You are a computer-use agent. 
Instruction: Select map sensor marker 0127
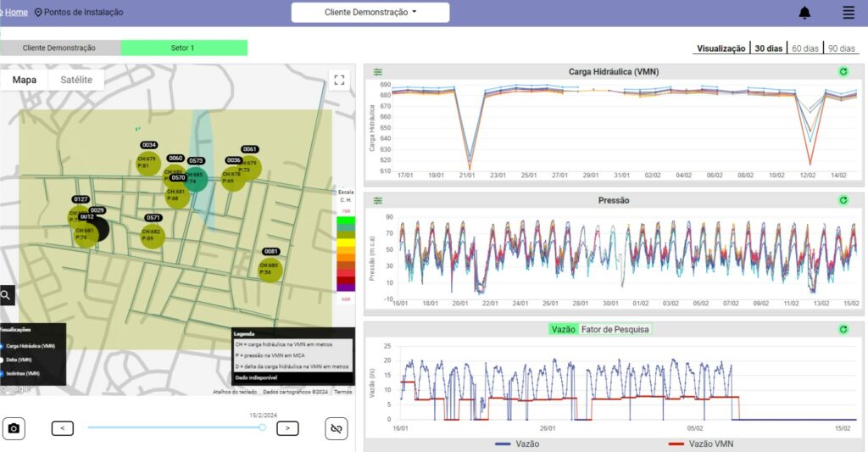[77, 216]
